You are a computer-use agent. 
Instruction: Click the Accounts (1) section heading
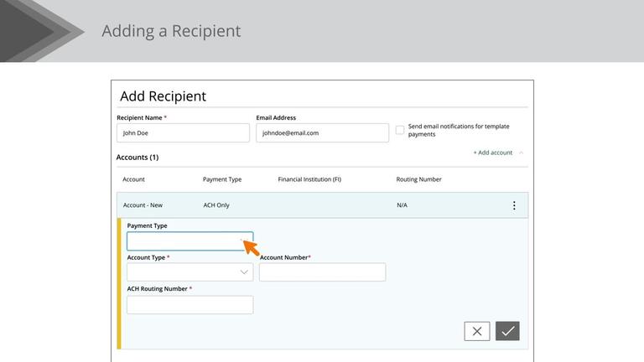coord(138,158)
